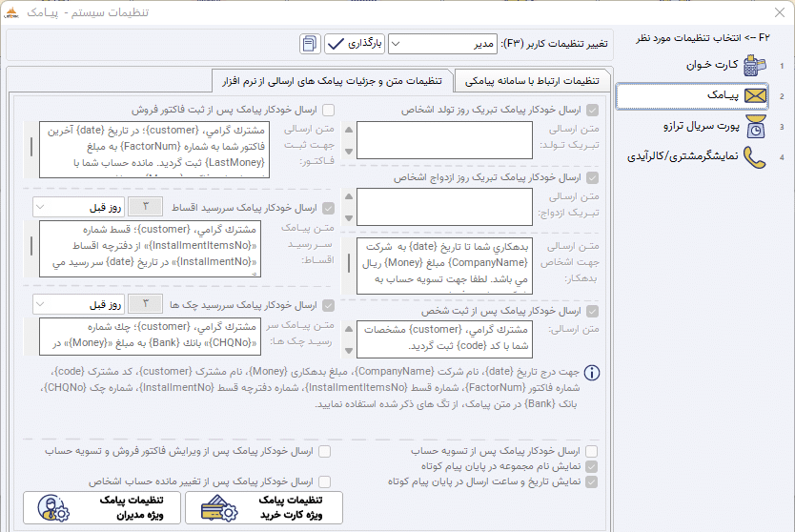Click cheque days-before number field
Image resolution: width=795 pixels, height=532 pixels.
click(145, 304)
